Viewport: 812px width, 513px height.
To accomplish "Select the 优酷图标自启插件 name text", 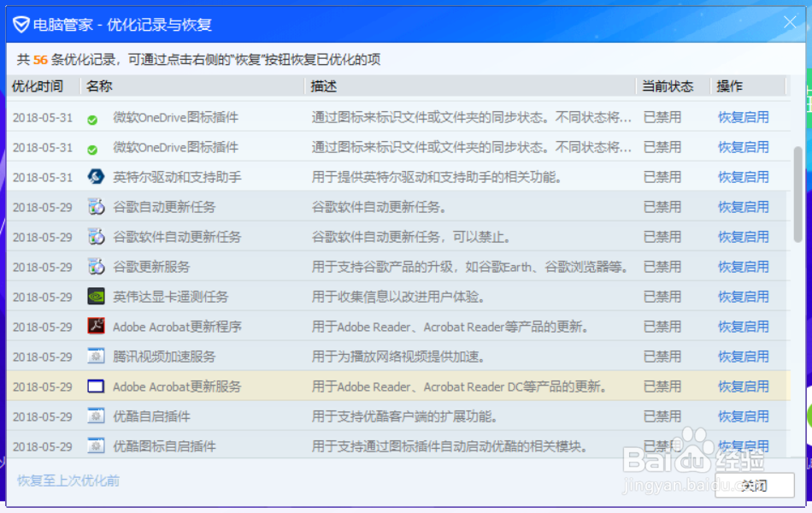I will tap(164, 446).
